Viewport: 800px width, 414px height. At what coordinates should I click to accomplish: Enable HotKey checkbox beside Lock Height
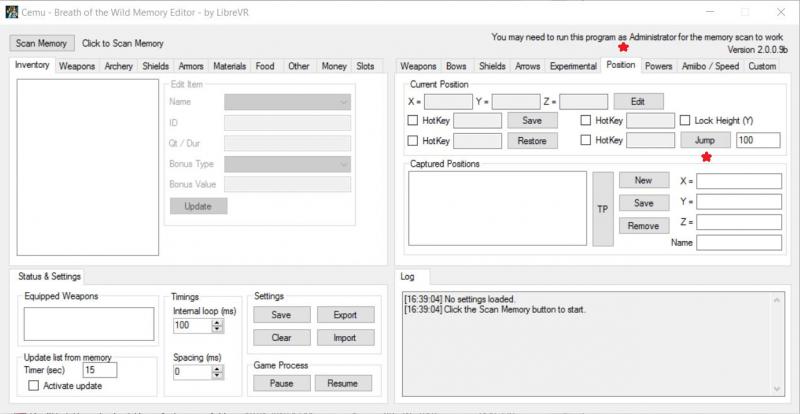(586, 121)
